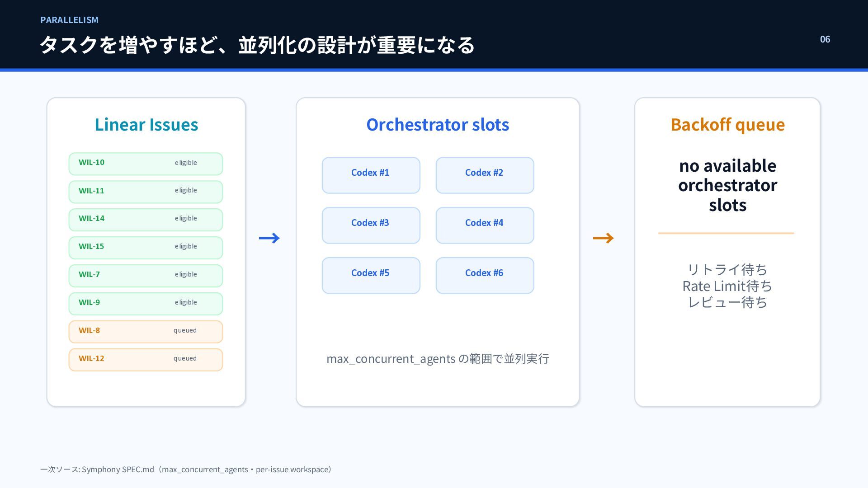This screenshot has width=868, height=488.
Task: Click the Backoff queue heading
Action: point(727,124)
